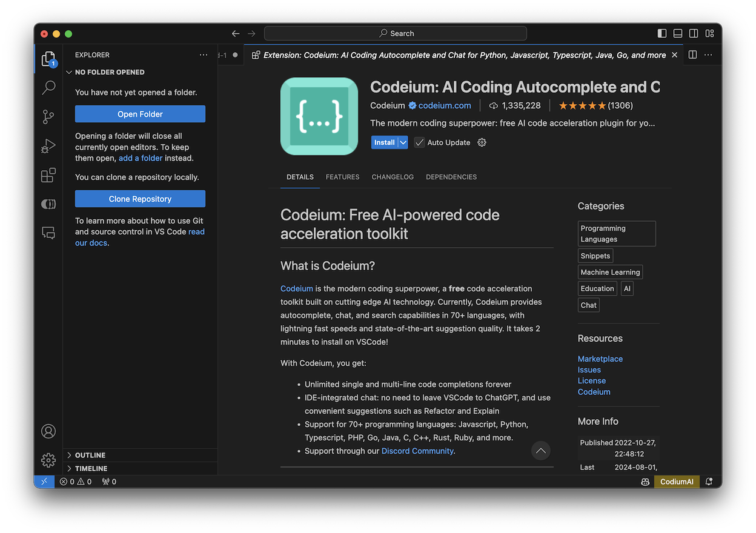Click the remote window status icon
This screenshot has width=756, height=533.
pyautogui.click(x=44, y=482)
